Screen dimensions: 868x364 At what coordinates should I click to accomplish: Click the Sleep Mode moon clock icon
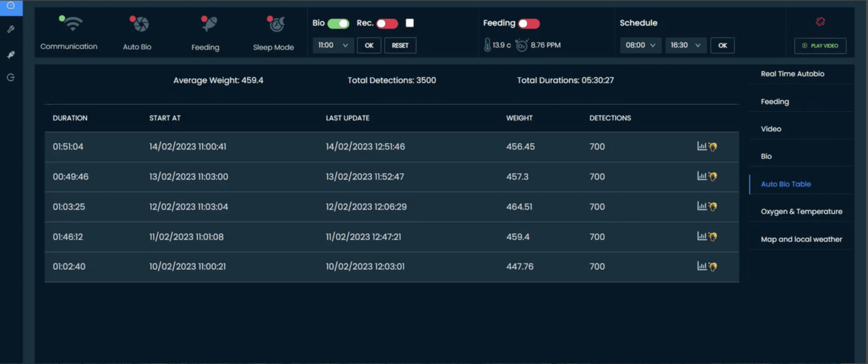[x=277, y=24]
